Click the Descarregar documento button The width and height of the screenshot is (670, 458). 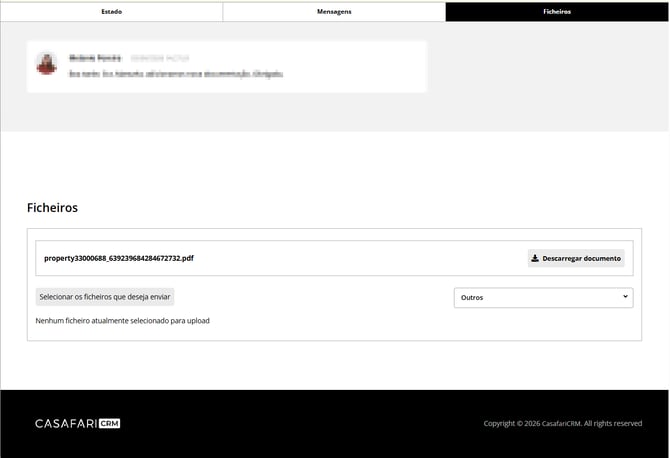point(576,258)
